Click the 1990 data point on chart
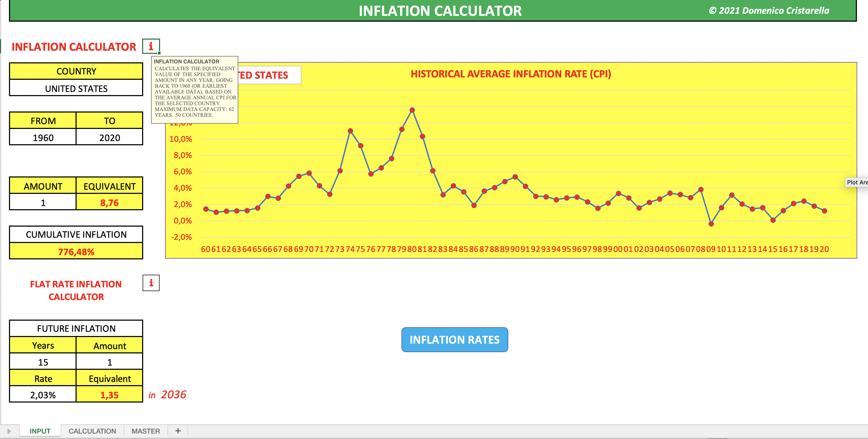Viewport: 868px width, 439px height. 515,176
